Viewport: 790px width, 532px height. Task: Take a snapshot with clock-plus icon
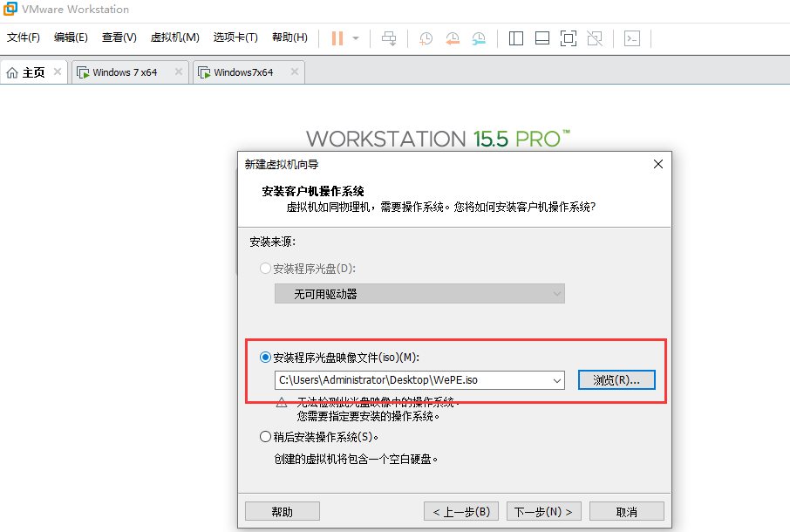426,38
